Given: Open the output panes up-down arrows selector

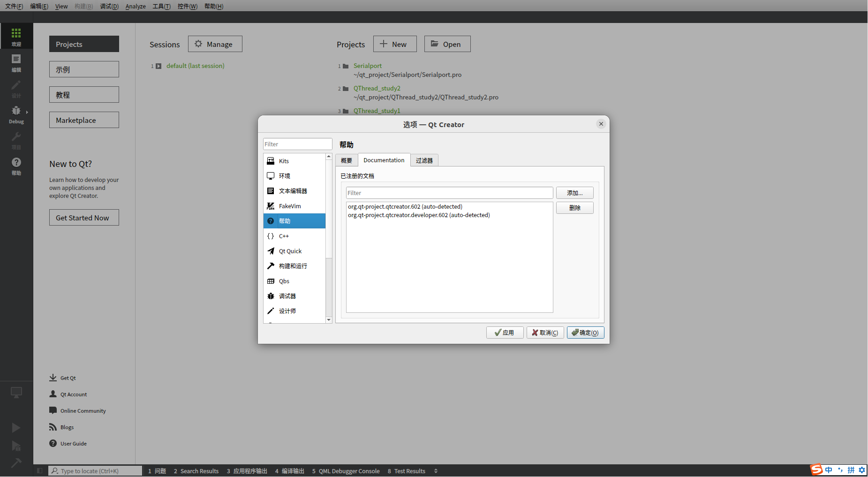Looking at the screenshot, I should pos(436,471).
